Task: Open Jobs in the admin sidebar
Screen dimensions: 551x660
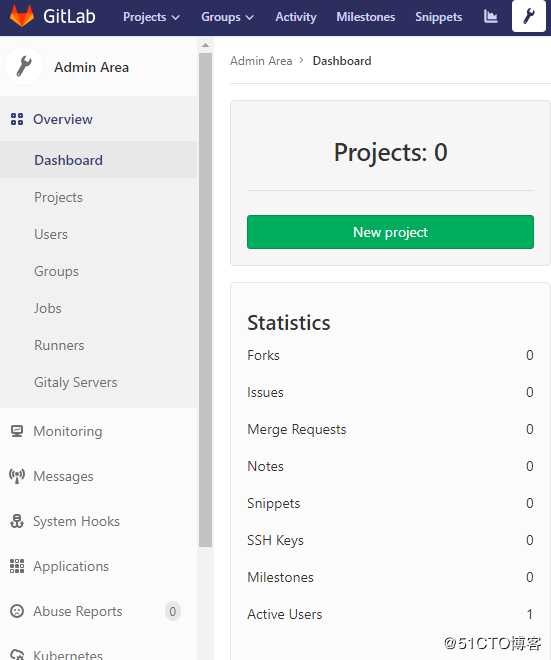Action: point(48,309)
